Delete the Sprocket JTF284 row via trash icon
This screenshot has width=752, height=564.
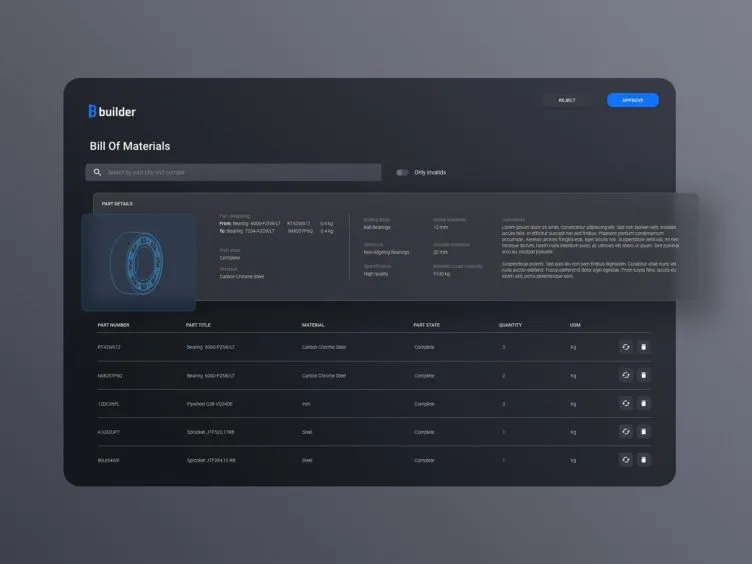[x=644, y=460]
